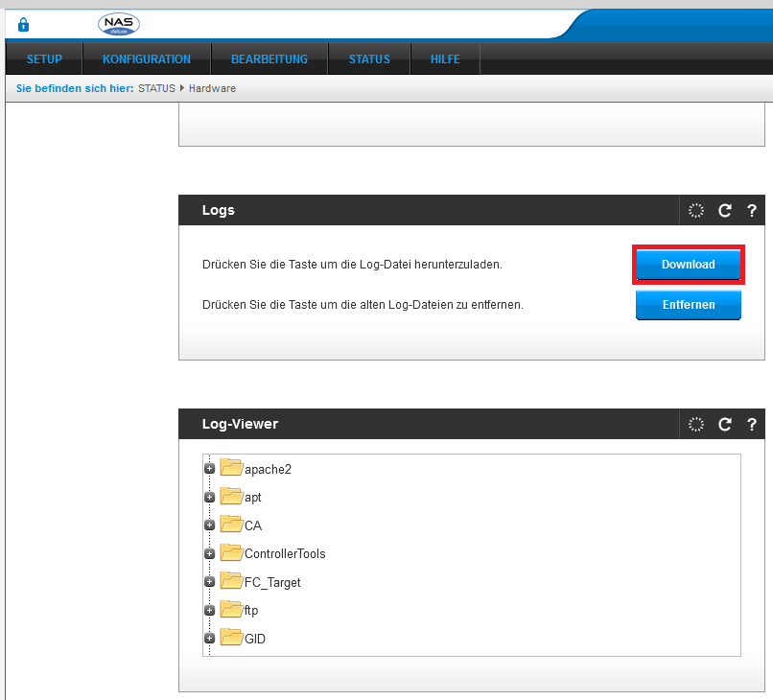Screen dimensions: 773x700
Task: Open help for the Log-Viewer panel
Action: click(752, 424)
